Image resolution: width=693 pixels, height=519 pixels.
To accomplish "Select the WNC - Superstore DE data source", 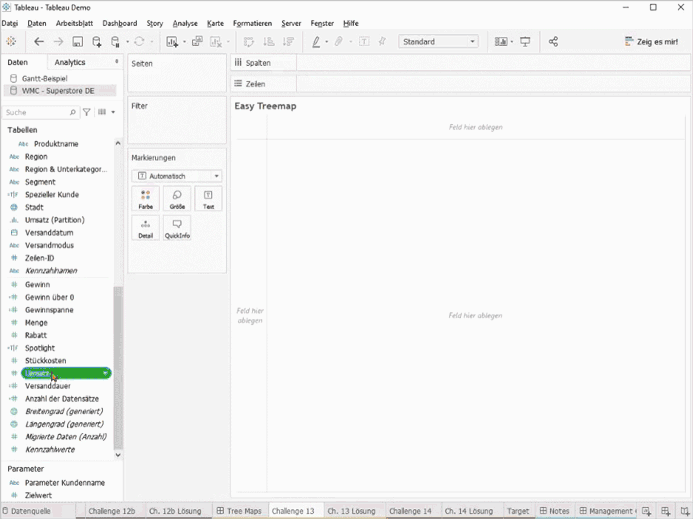I will (x=58, y=91).
